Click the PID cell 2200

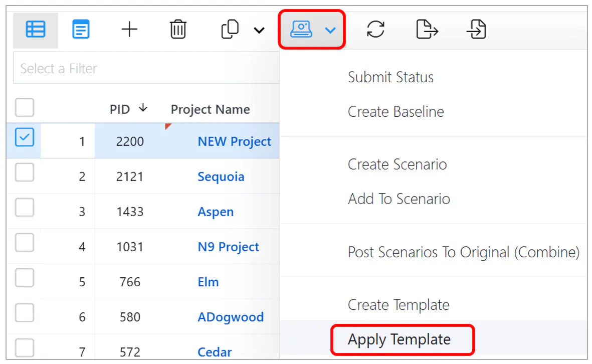130,141
